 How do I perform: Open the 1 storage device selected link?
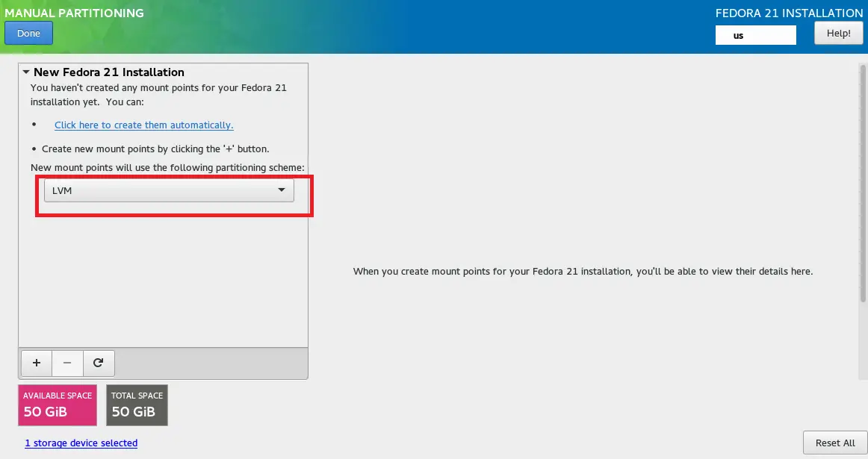[x=81, y=443]
